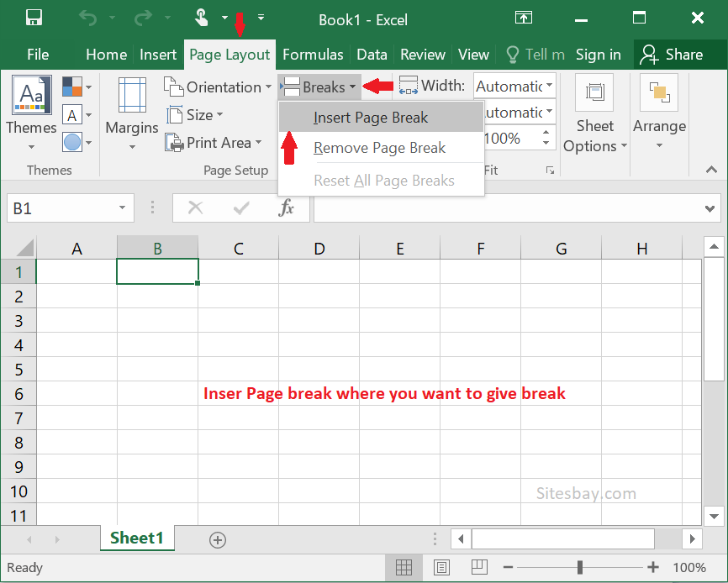Click the Name Box showing B1
This screenshot has width=728, height=583.
(x=61, y=208)
